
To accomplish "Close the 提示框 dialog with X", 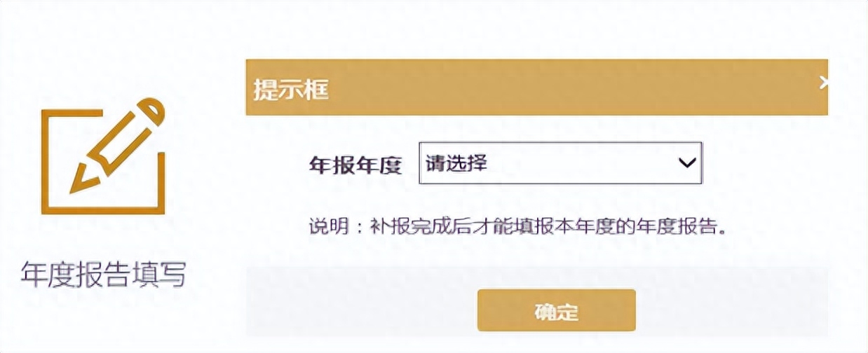I will point(824,83).
